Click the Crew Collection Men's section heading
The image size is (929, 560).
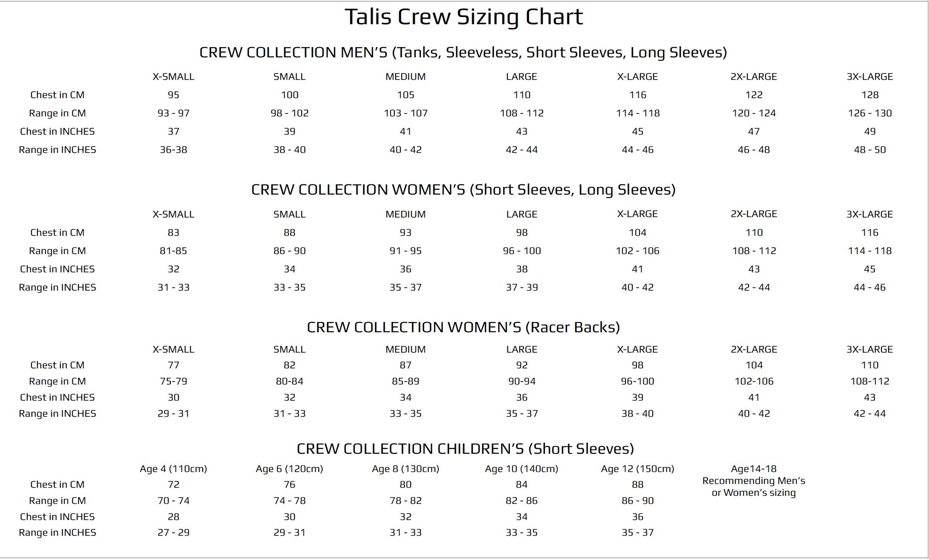point(463,52)
